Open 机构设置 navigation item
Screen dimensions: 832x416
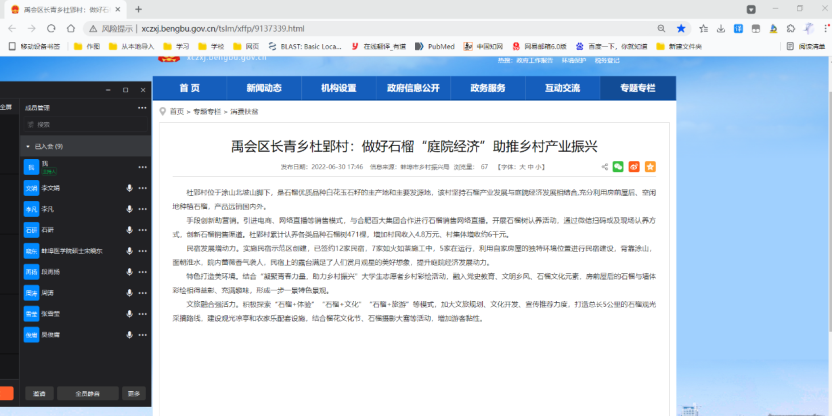point(339,88)
